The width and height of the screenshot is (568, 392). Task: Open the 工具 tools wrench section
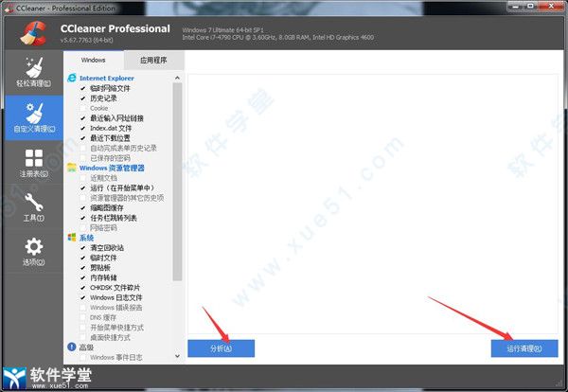34,207
